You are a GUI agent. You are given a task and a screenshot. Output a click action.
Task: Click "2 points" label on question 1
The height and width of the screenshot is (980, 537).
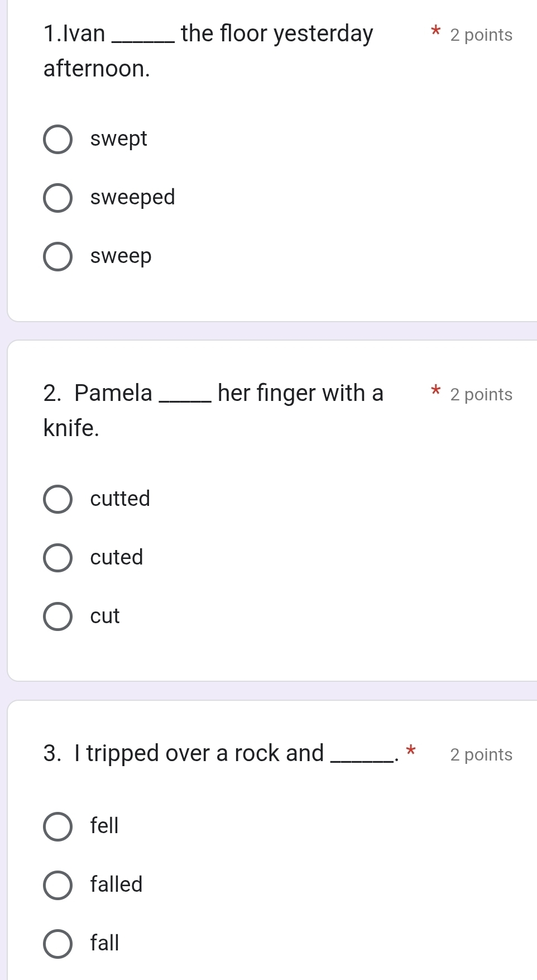(x=481, y=35)
